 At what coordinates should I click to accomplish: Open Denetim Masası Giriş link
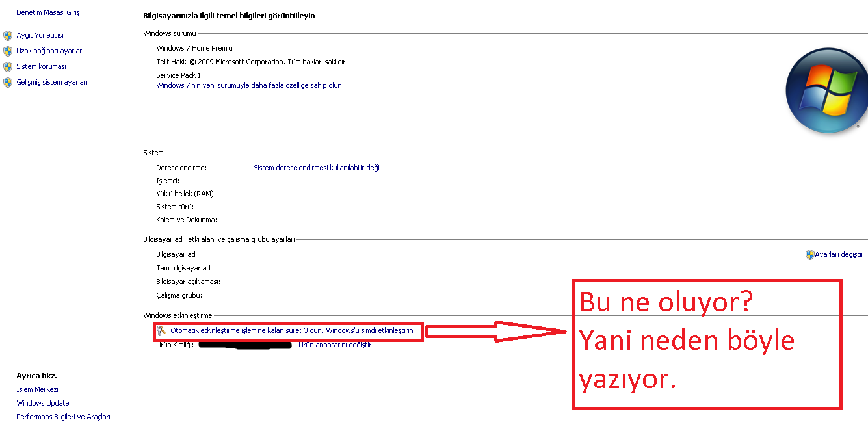tap(48, 13)
